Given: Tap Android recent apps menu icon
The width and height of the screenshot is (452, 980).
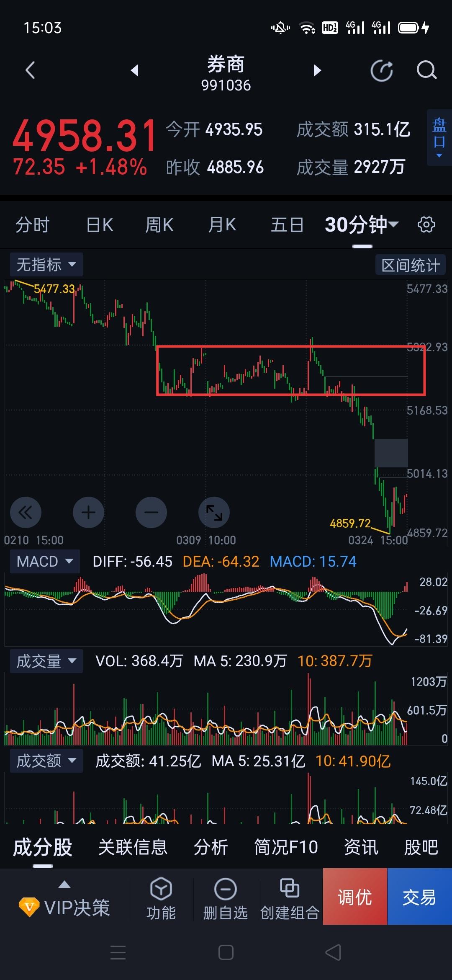Looking at the screenshot, I should click(x=118, y=952).
